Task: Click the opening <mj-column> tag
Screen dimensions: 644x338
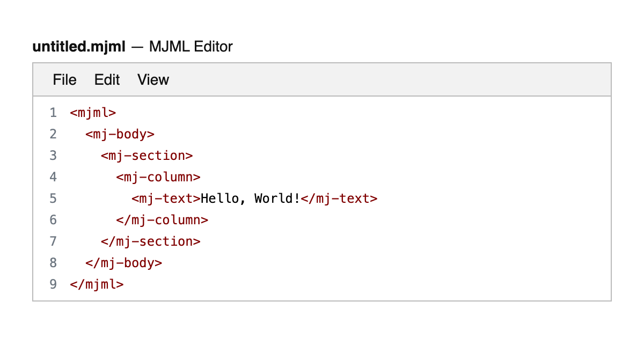Action: 158,177
